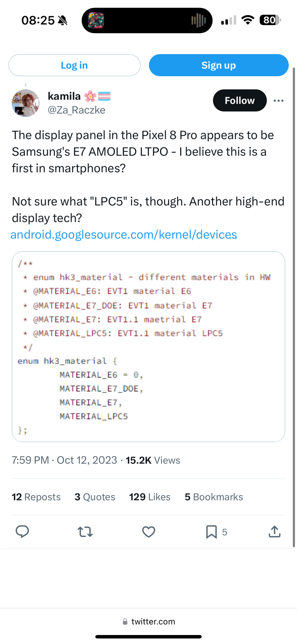The height and width of the screenshot is (644, 297).
Task: Open the android.googlesource.com kernel link
Action: (124, 235)
